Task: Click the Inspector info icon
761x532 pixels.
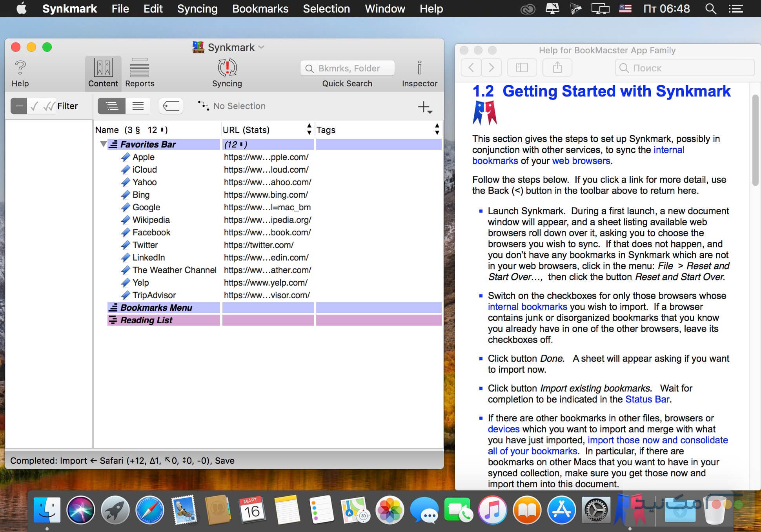Action: click(419, 68)
